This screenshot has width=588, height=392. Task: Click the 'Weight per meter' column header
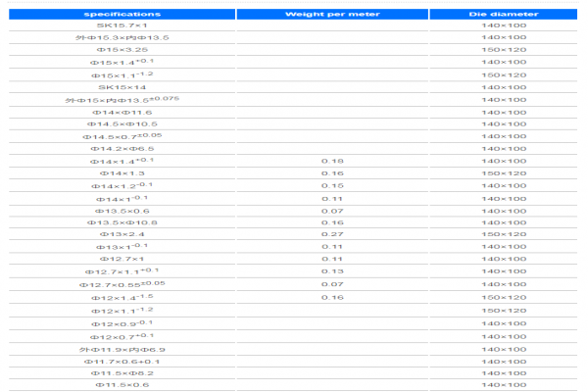click(x=332, y=15)
